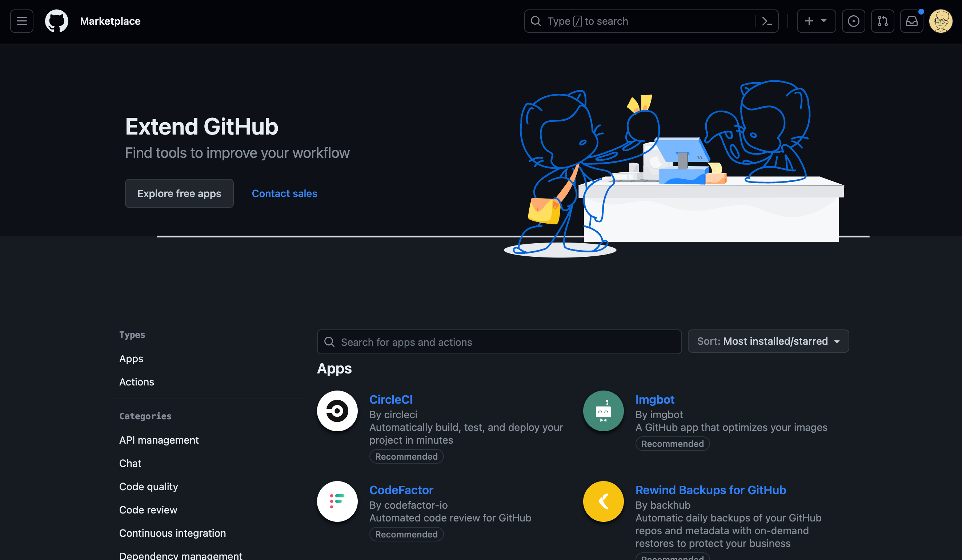
Task: Click the Imgbot robot logo
Action: (603, 411)
